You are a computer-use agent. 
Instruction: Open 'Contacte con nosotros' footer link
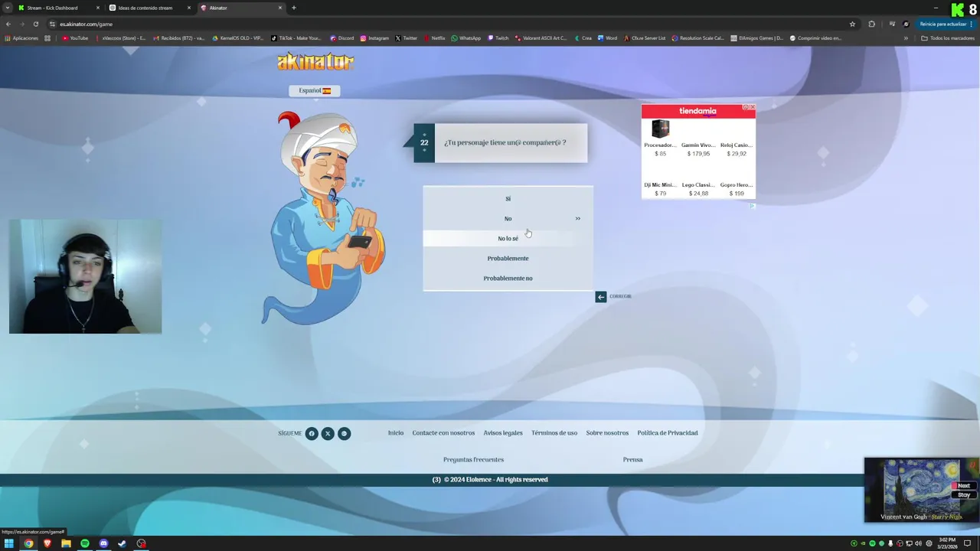(443, 433)
